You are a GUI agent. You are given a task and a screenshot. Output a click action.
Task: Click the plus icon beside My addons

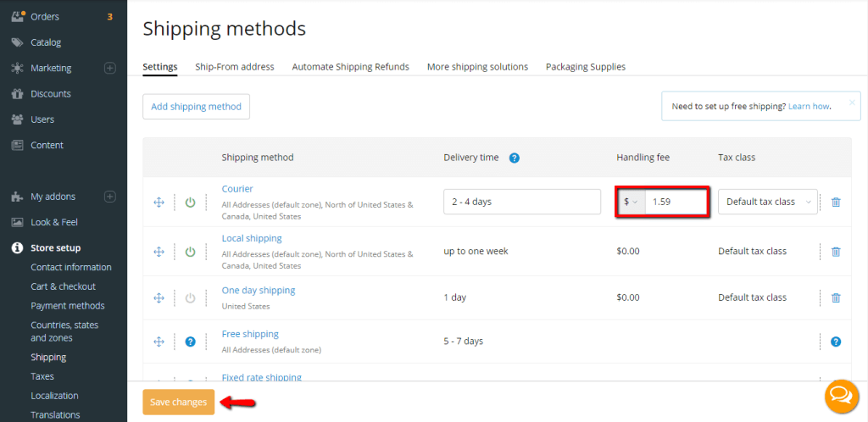[110, 197]
